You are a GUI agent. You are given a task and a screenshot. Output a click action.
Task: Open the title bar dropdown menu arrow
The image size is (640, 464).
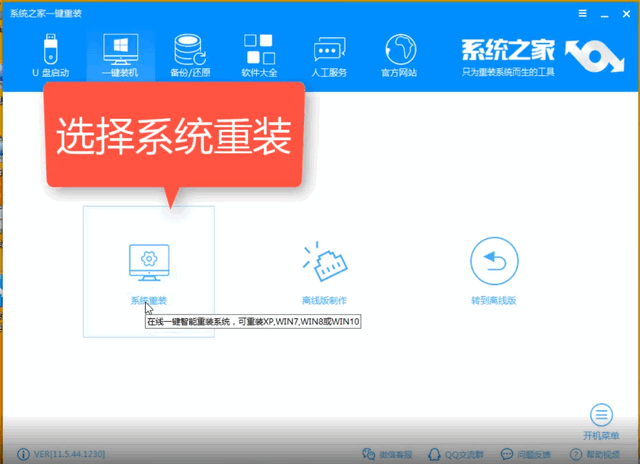coord(583,12)
